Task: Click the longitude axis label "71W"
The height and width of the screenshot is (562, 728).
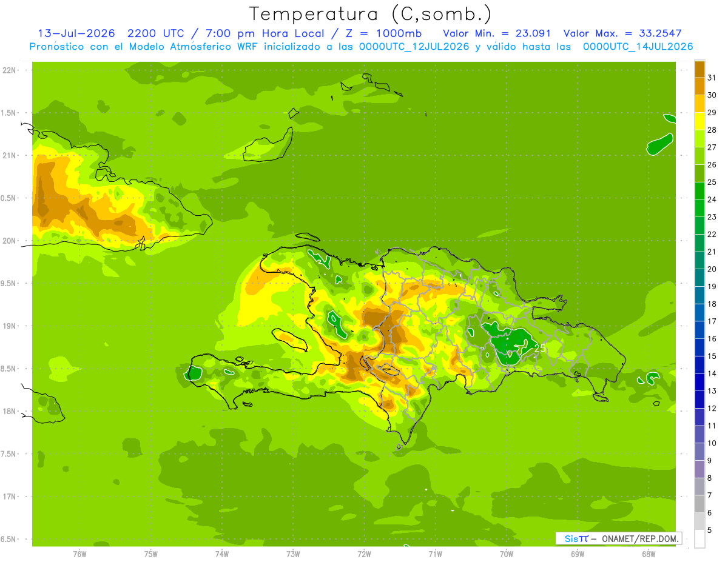Action: coord(435,554)
